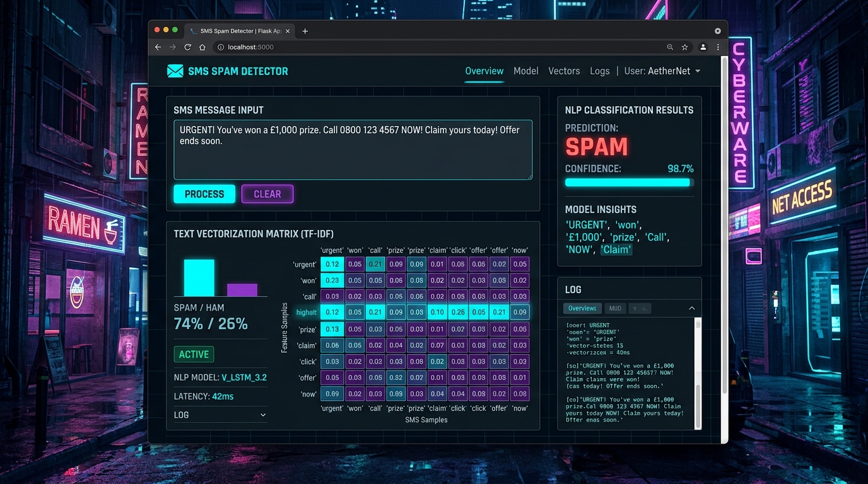
Task: Click the confidence progress bar
Action: [629, 183]
